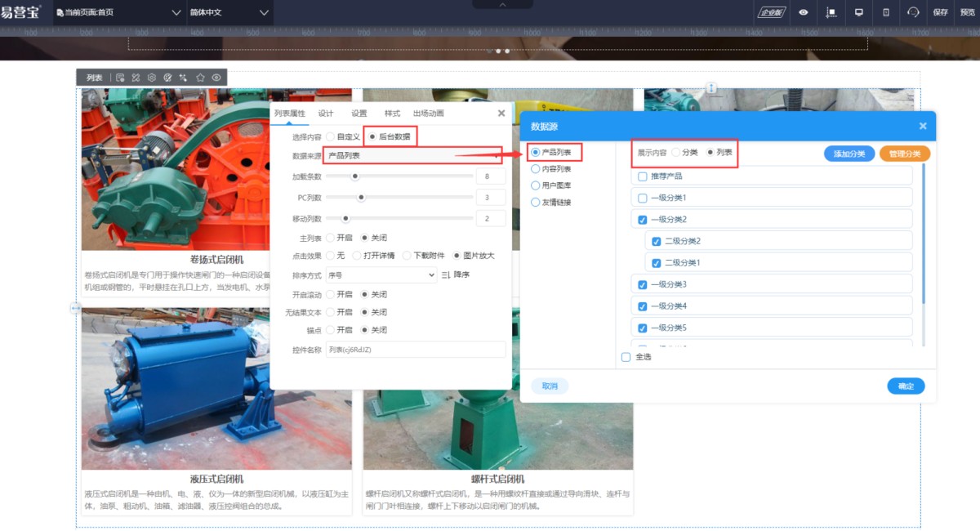Toggle the eye icon in list toolbar
The width and height of the screenshot is (980, 531).
[216, 78]
